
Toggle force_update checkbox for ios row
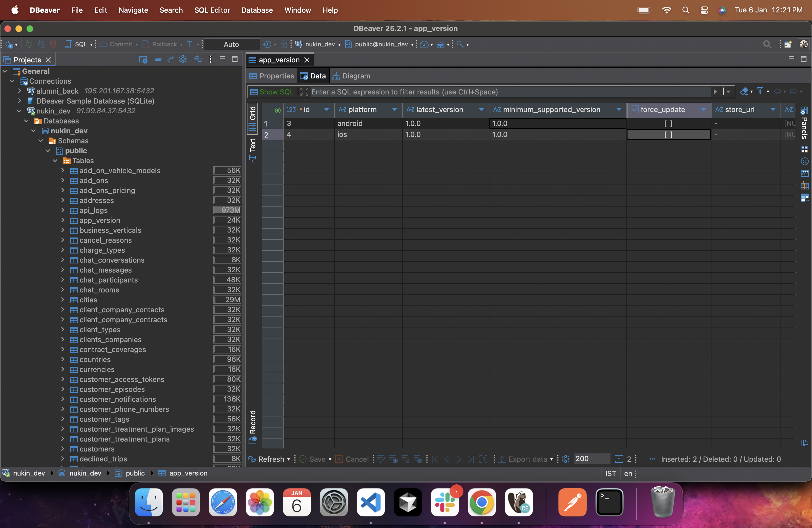[x=668, y=134]
